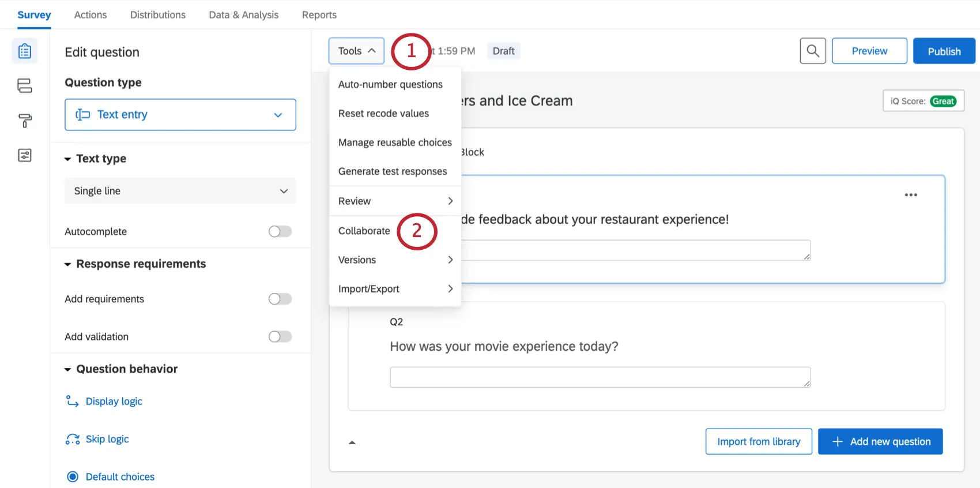Click the Publish button

tap(944, 51)
